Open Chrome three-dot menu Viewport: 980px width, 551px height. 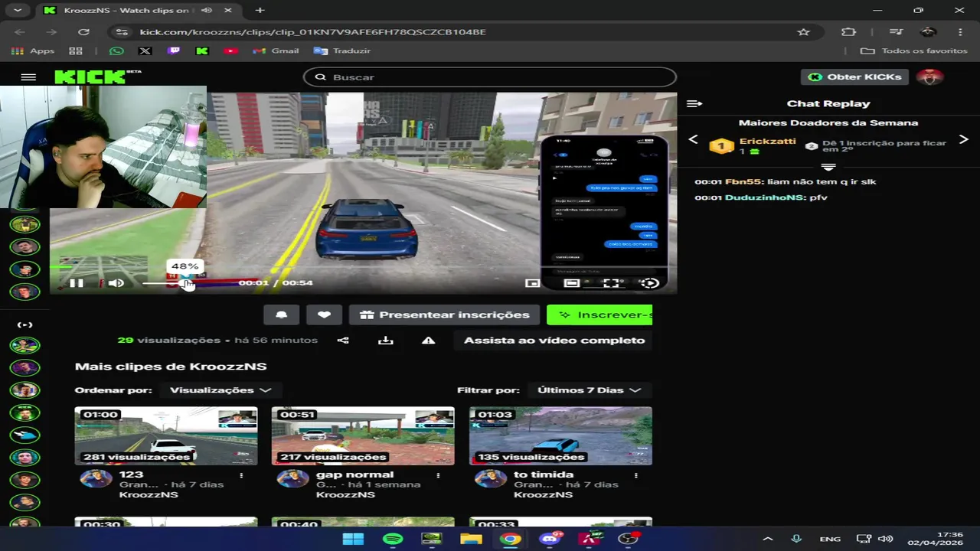(x=960, y=32)
